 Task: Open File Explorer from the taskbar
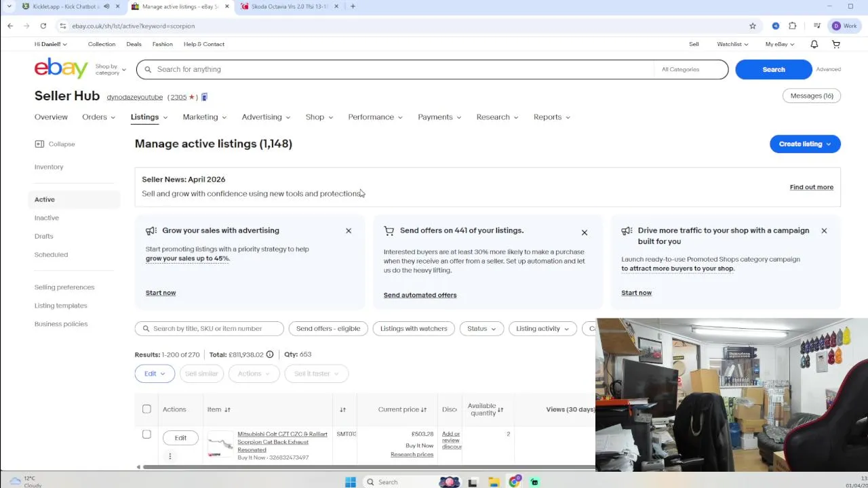(494, 482)
